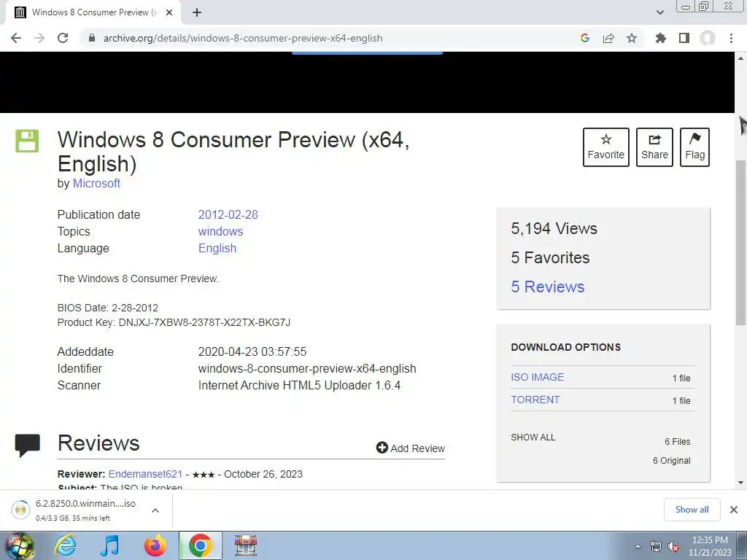Click Add Review plus button

411,448
